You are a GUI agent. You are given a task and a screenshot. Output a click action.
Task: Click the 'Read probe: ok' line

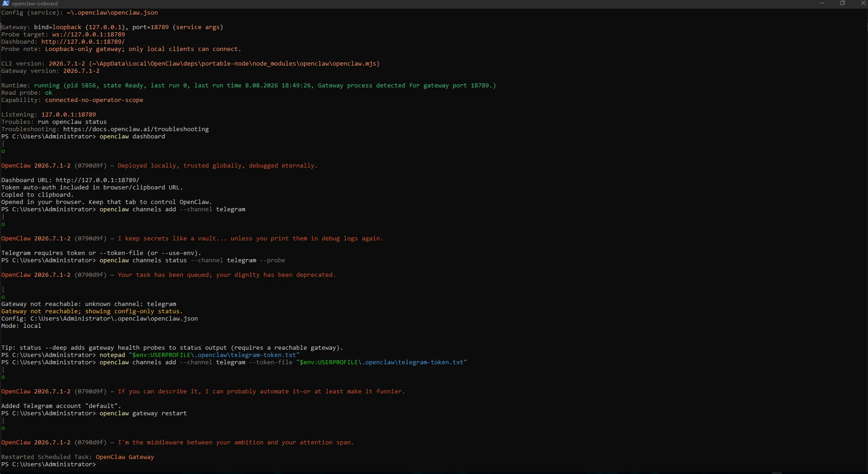coord(27,93)
